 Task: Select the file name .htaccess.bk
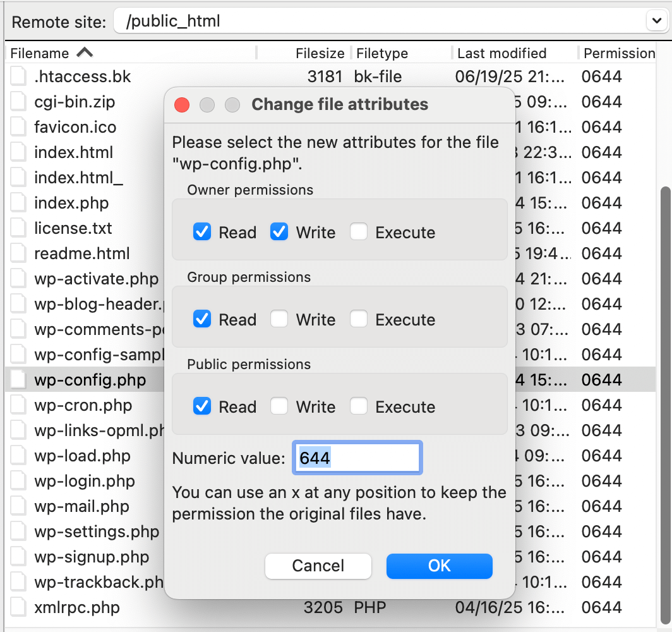pos(82,76)
